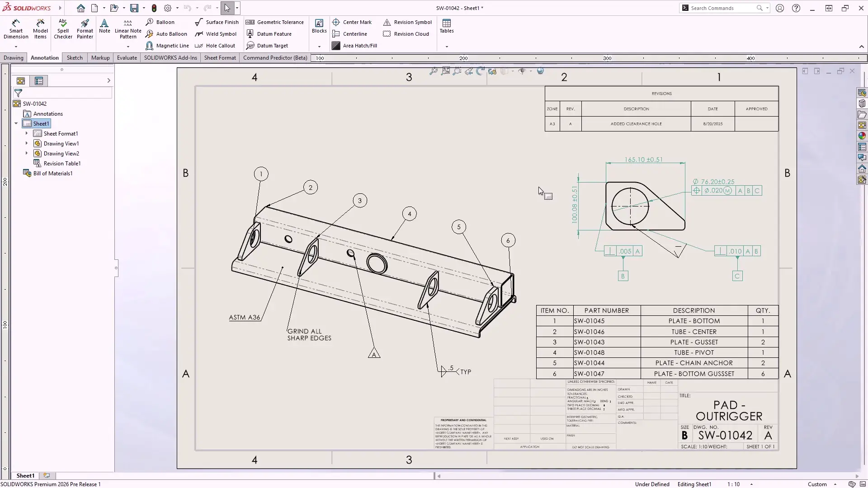Select the Smart Dimension tool

click(x=16, y=28)
